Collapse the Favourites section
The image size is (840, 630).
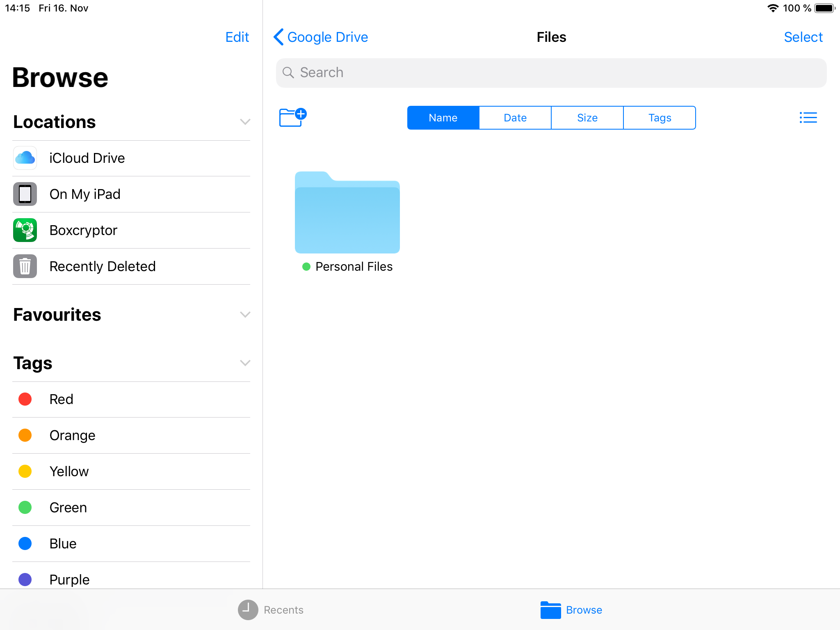click(x=245, y=315)
